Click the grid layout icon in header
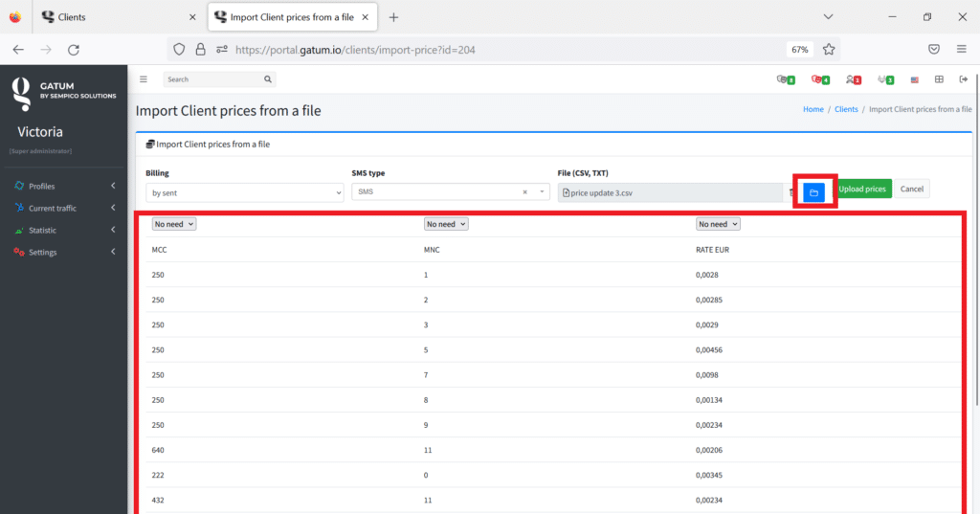 click(x=939, y=79)
